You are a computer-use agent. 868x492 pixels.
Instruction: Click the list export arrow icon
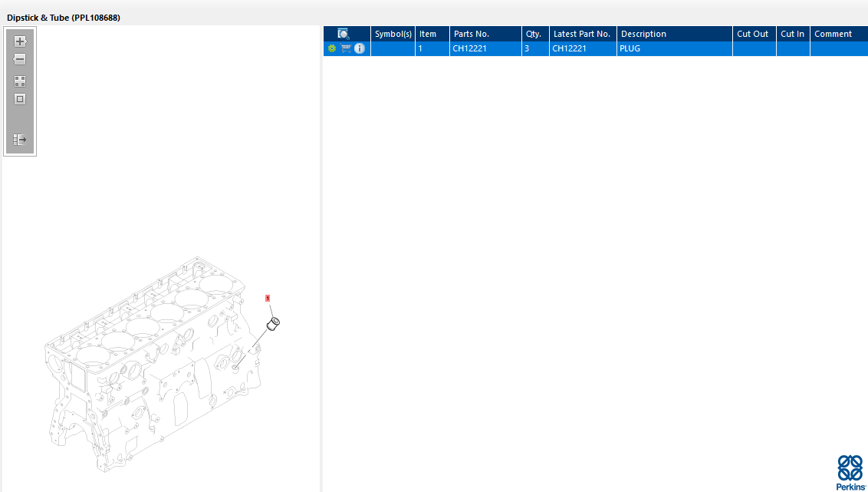(20, 140)
